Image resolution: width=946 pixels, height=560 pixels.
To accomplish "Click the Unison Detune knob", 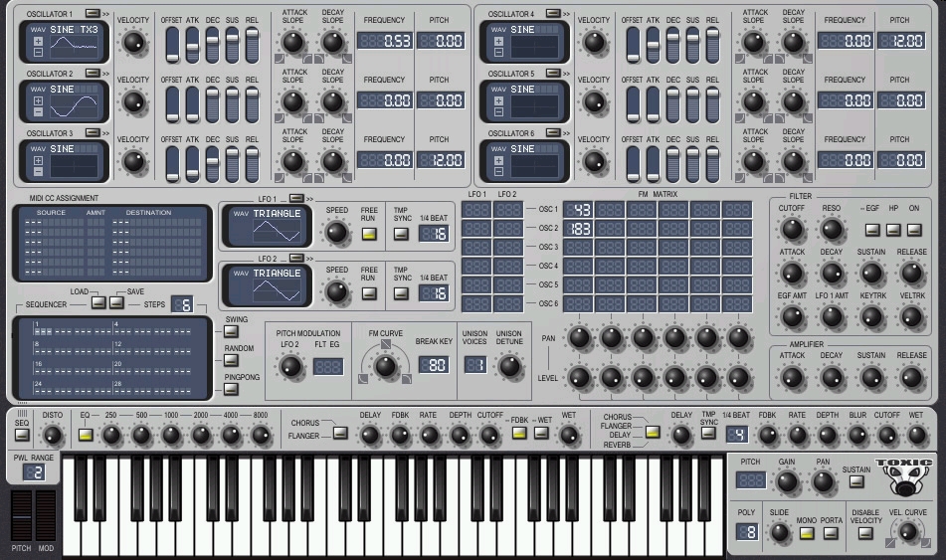I will pos(509,366).
